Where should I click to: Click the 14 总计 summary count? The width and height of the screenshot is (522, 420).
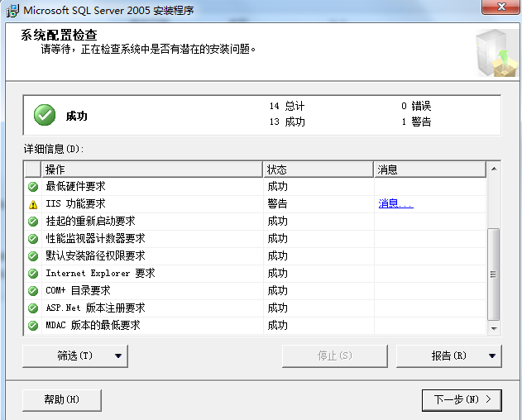[x=287, y=106]
